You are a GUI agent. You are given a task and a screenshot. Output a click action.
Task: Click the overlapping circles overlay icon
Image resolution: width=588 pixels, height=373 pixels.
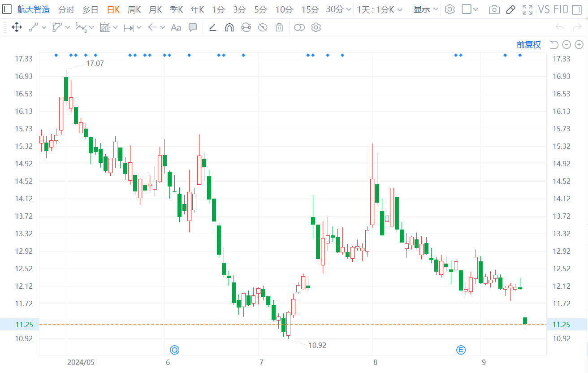(299, 28)
